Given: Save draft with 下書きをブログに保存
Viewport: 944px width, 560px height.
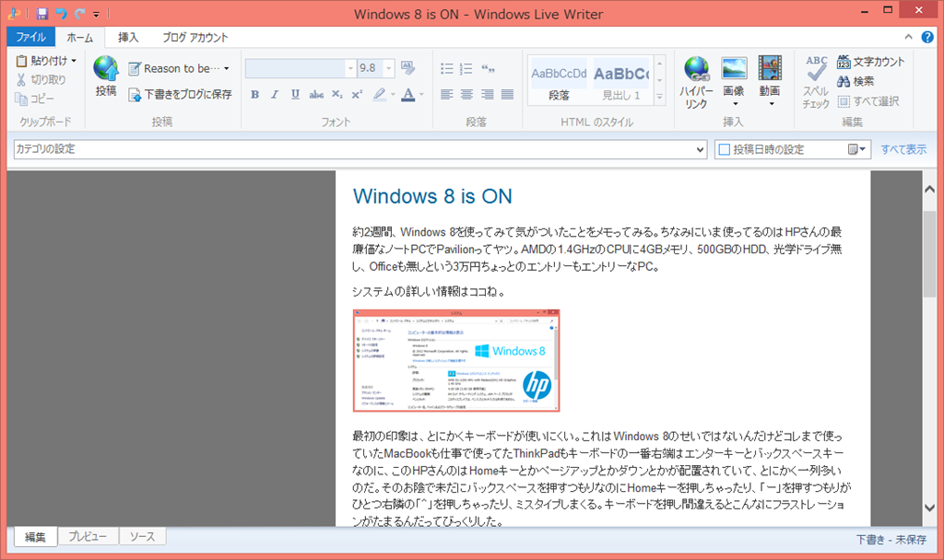Looking at the screenshot, I should click(180, 95).
